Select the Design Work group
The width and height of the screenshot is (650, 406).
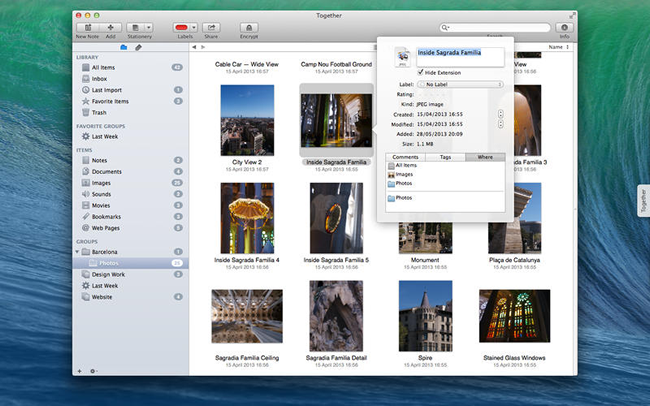coord(109,274)
